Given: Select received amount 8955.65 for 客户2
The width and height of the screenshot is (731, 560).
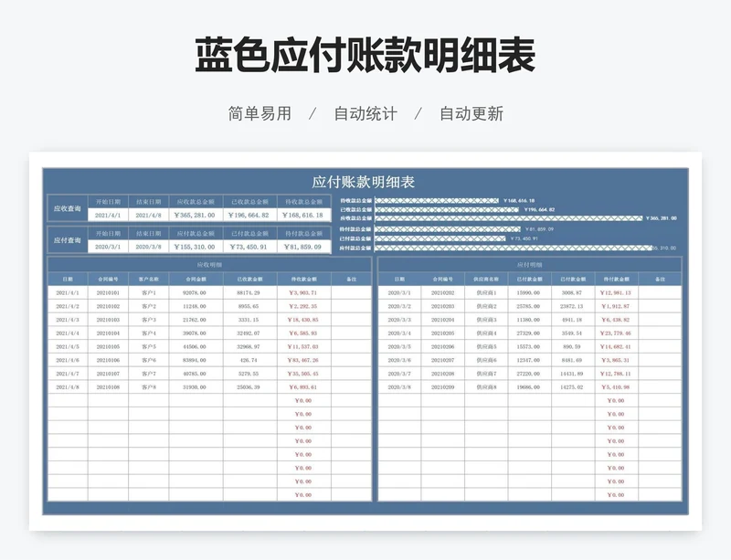Looking at the screenshot, I should [x=249, y=306].
